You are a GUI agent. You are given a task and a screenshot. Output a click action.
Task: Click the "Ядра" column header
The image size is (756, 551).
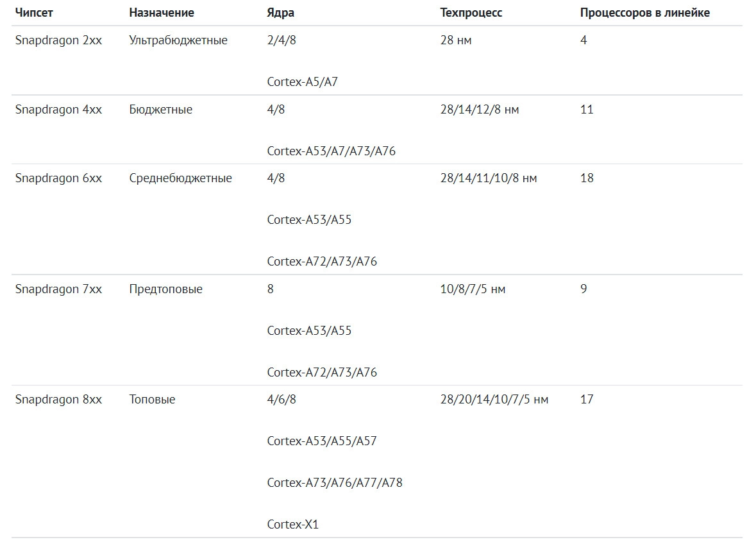(281, 13)
